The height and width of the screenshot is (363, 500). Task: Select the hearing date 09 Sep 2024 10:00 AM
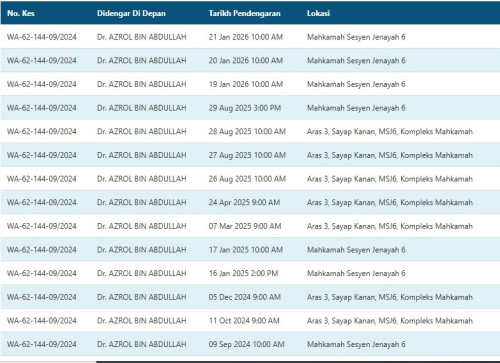(246, 344)
